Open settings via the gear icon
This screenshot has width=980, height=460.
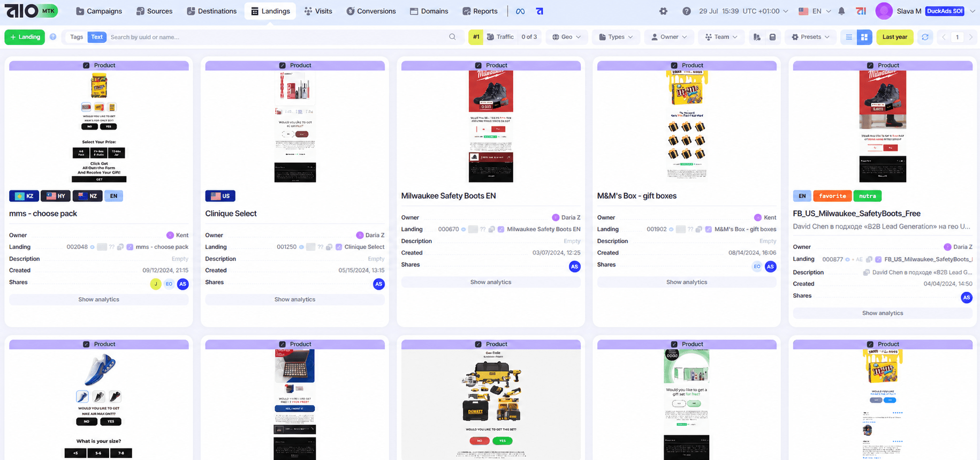point(664,11)
